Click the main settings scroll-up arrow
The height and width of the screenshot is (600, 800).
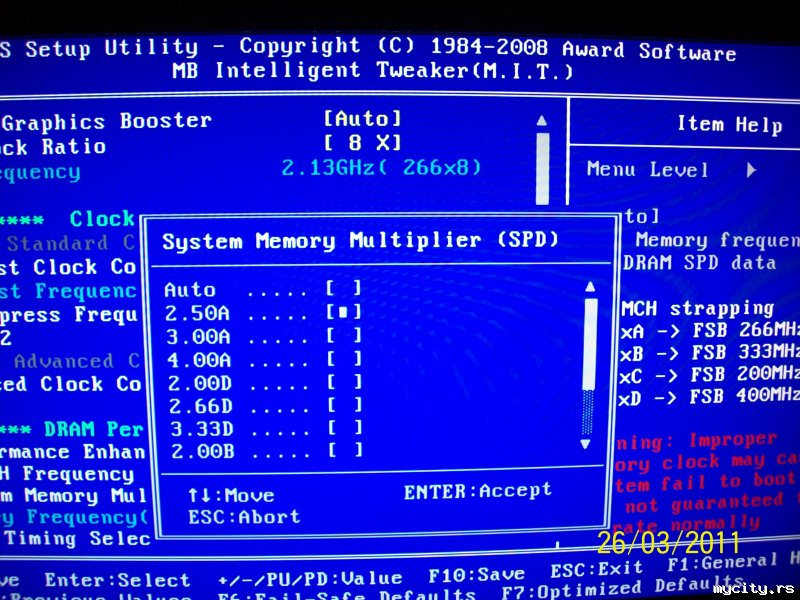542,121
